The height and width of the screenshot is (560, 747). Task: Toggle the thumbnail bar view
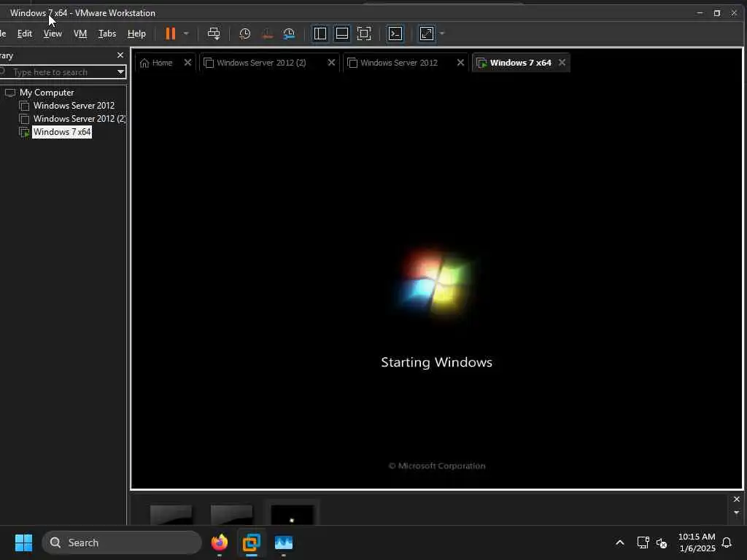point(342,34)
